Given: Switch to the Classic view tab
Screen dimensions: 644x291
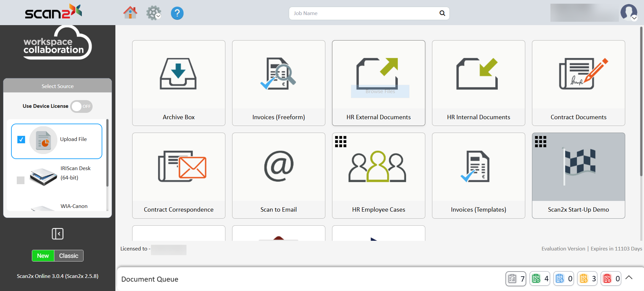Looking at the screenshot, I should tap(69, 256).
